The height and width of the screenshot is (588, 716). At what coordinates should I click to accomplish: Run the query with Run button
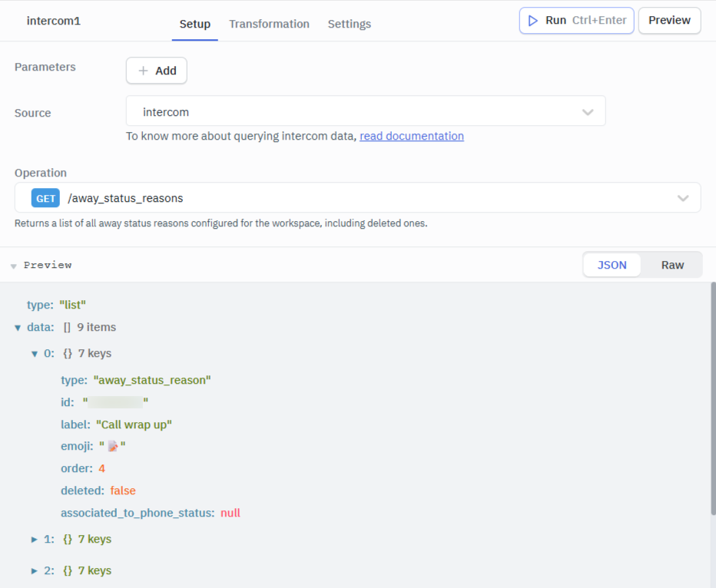point(577,21)
